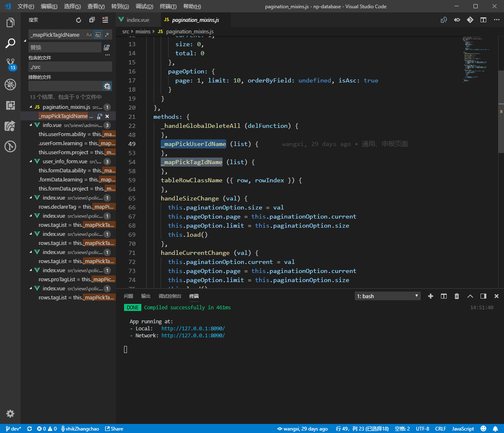Switch to the index.vue editor tab
The image size is (504, 433).
click(x=138, y=20)
